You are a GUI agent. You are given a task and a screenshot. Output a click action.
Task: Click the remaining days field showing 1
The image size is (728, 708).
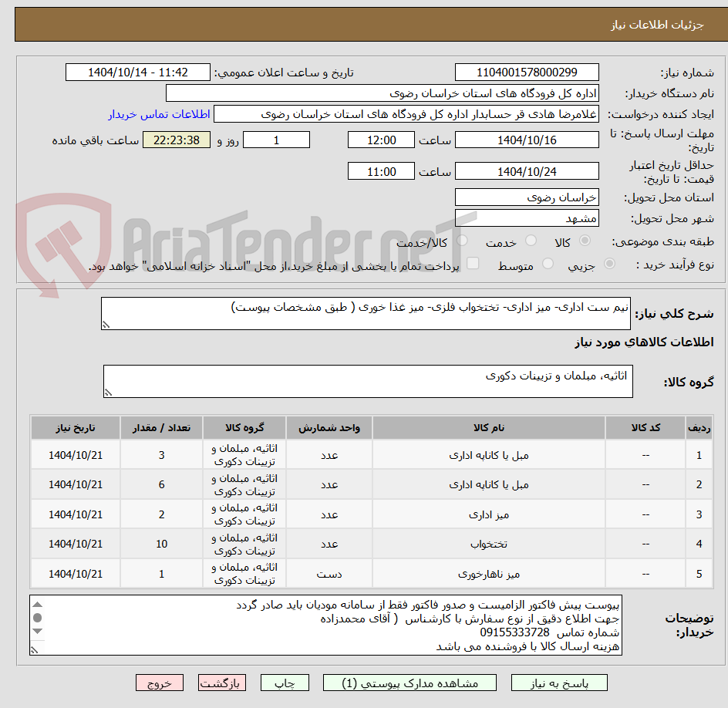[276, 140]
